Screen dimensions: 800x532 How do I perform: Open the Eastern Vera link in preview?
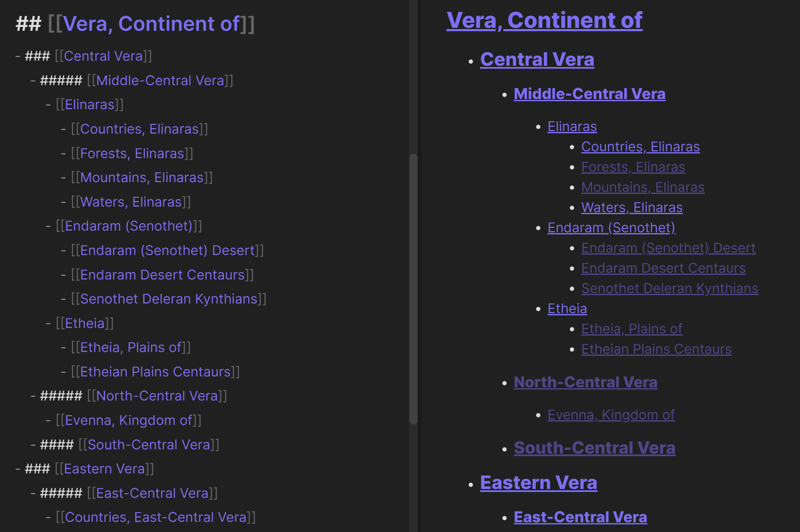pos(538,483)
